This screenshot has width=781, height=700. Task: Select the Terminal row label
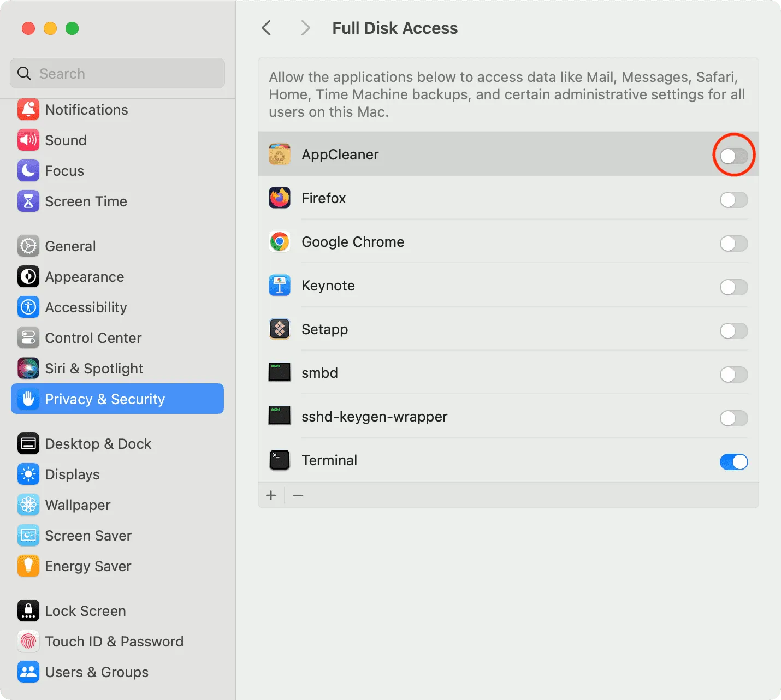[329, 460]
